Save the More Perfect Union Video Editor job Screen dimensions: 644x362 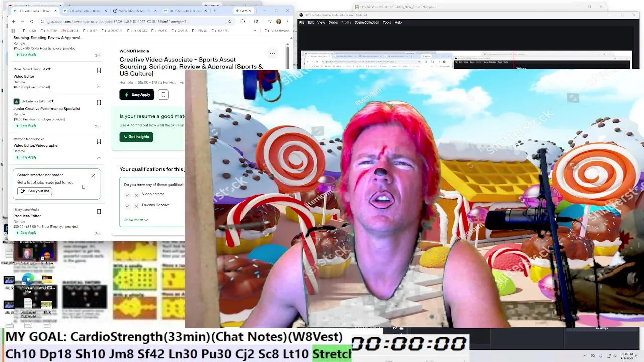99,70
